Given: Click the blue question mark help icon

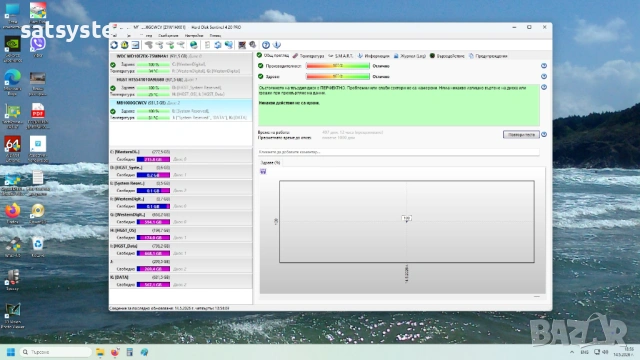Looking at the screenshot, I should pyautogui.click(x=266, y=45).
